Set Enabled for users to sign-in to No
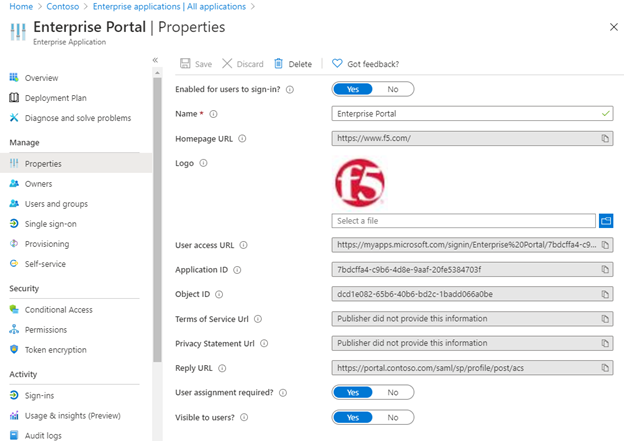The height and width of the screenshot is (441, 624). pos(393,89)
